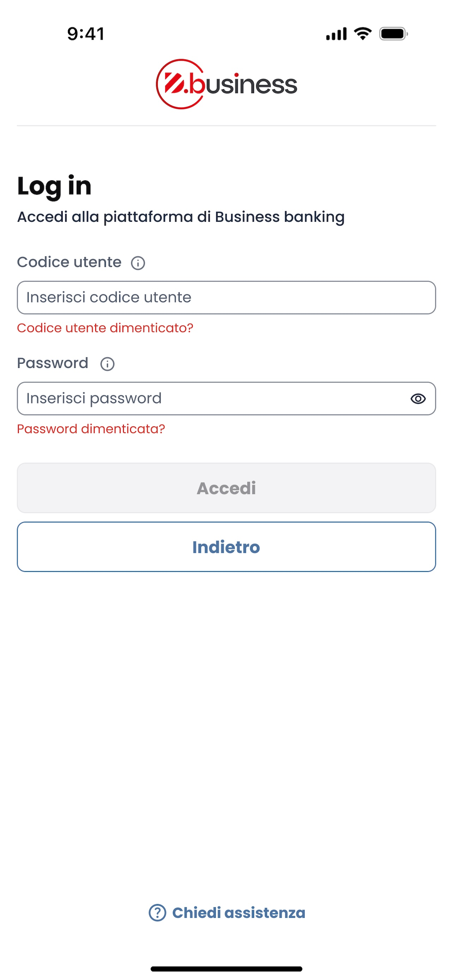The image size is (453, 980).
Task: Click the Password field label
Action: tap(53, 363)
